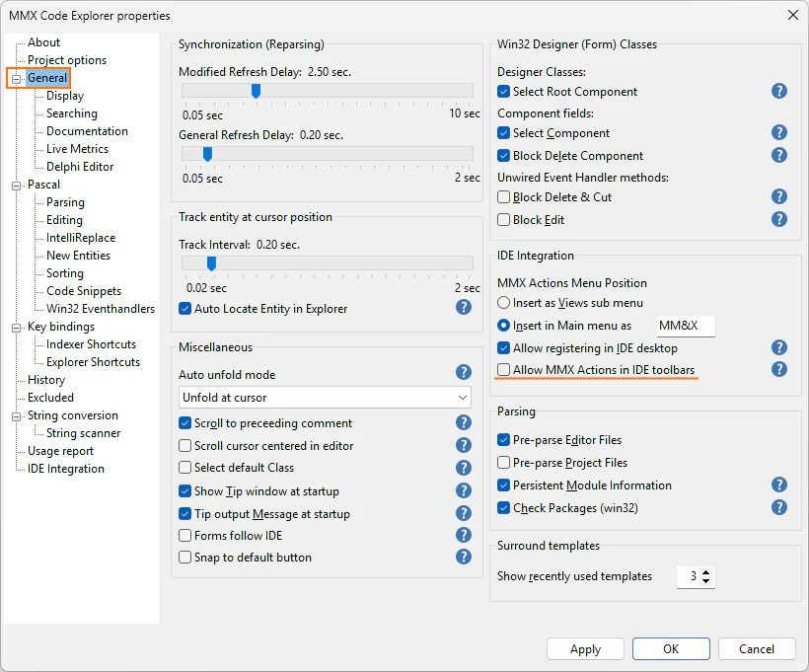Open the History page
Screen dimensions: 809x672
(x=46, y=380)
